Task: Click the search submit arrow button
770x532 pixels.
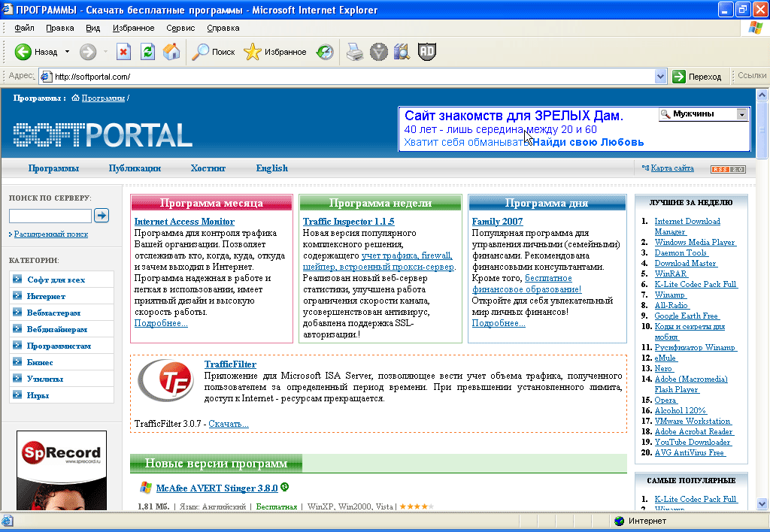Action: pos(102,216)
